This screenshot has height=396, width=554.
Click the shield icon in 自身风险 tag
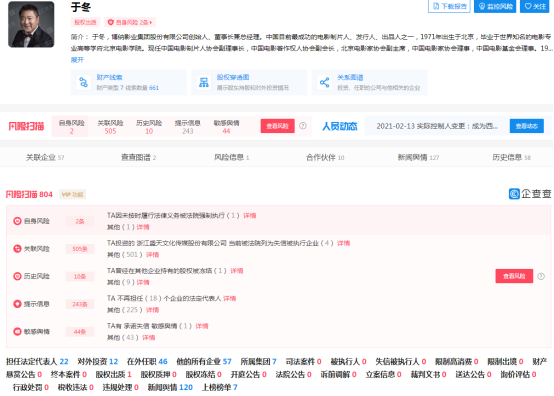coord(111,22)
